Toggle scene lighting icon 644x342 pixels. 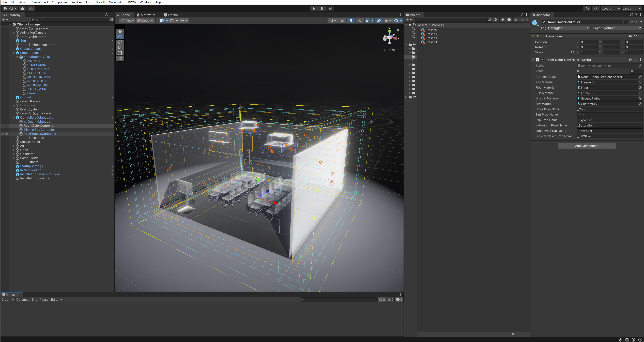tap(351, 21)
